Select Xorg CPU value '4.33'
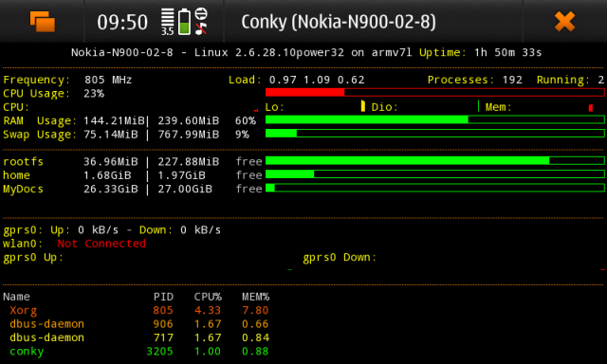 click(x=208, y=310)
